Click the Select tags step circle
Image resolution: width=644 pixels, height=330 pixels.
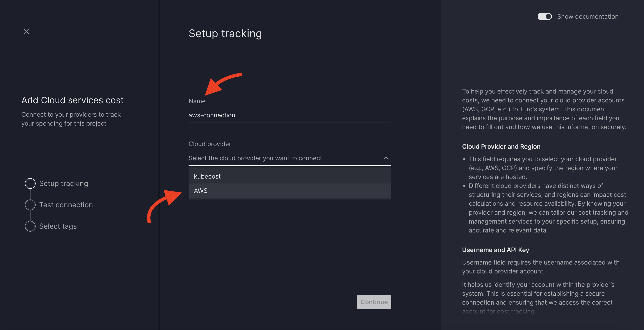point(30,226)
